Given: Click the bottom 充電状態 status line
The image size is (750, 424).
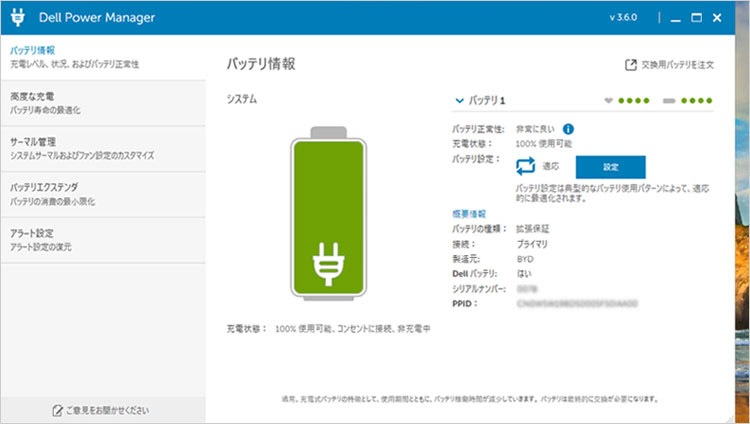Looking at the screenshot, I should [x=328, y=329].
